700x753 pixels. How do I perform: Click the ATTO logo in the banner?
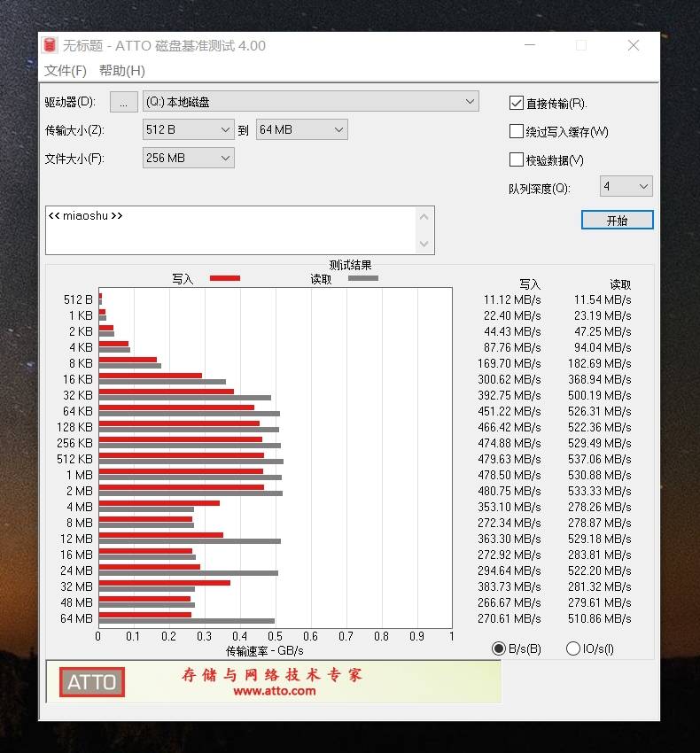92,682
